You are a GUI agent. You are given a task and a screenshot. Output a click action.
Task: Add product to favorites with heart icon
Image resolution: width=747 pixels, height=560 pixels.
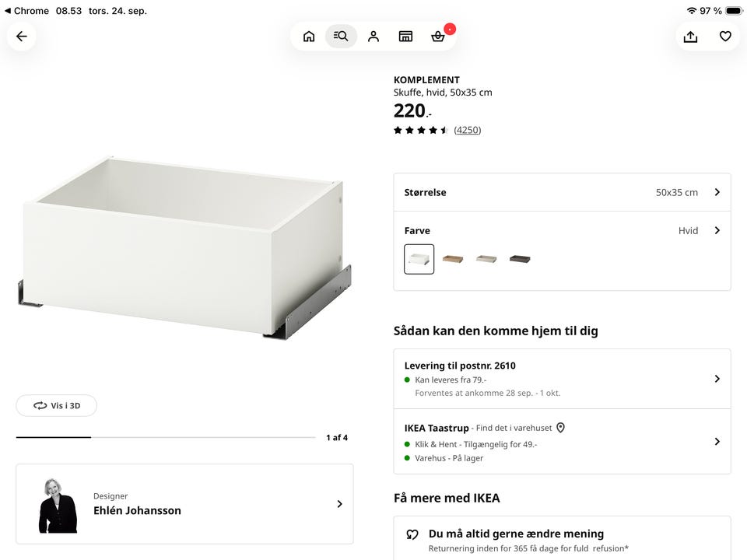pos(725,37)
